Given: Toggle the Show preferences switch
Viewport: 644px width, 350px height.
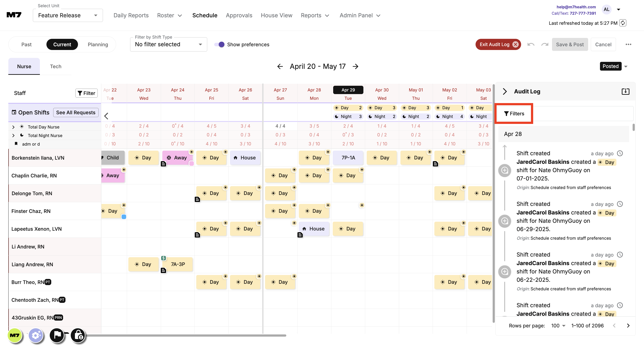Looking at the screenshot, I should tap(219, 45).
